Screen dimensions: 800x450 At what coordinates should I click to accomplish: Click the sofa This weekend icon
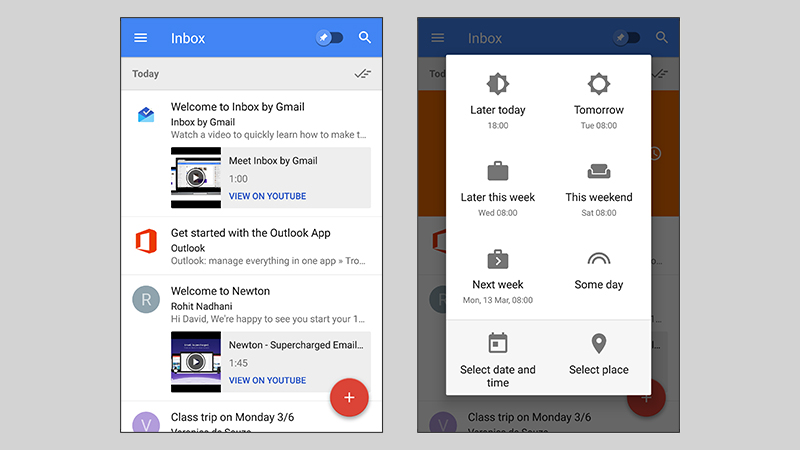coord(598,171)
